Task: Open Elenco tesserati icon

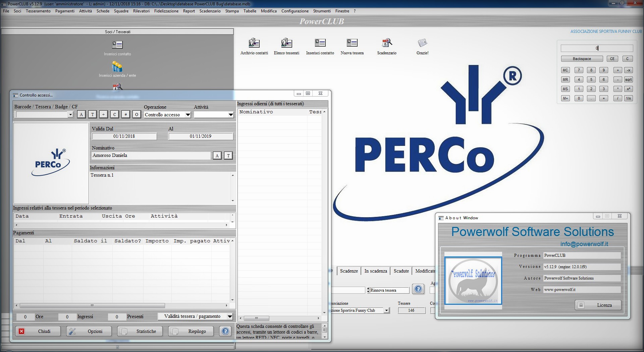Action: 286,43
